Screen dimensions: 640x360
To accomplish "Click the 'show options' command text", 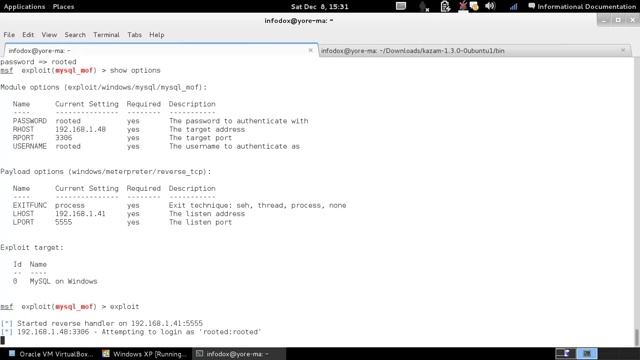I will point(135,71).
